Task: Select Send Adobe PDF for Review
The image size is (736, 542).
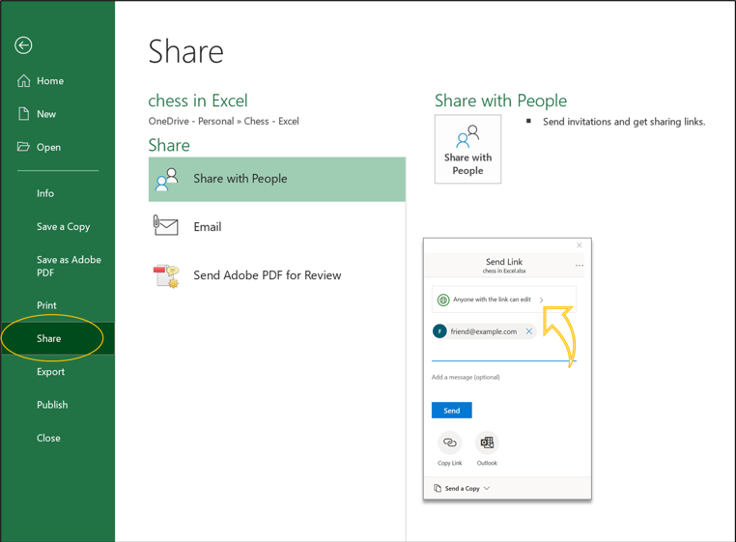Action: [x=277, y=275]
